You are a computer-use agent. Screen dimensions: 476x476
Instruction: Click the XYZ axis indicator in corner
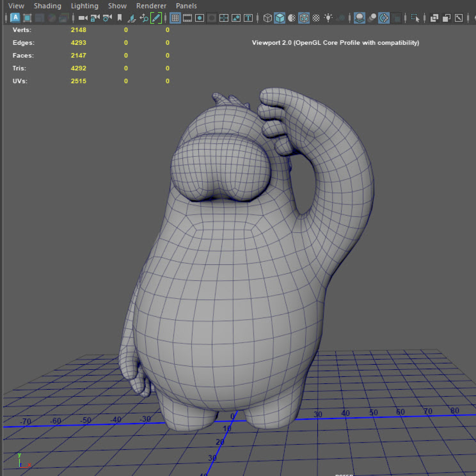coord(24,460)
